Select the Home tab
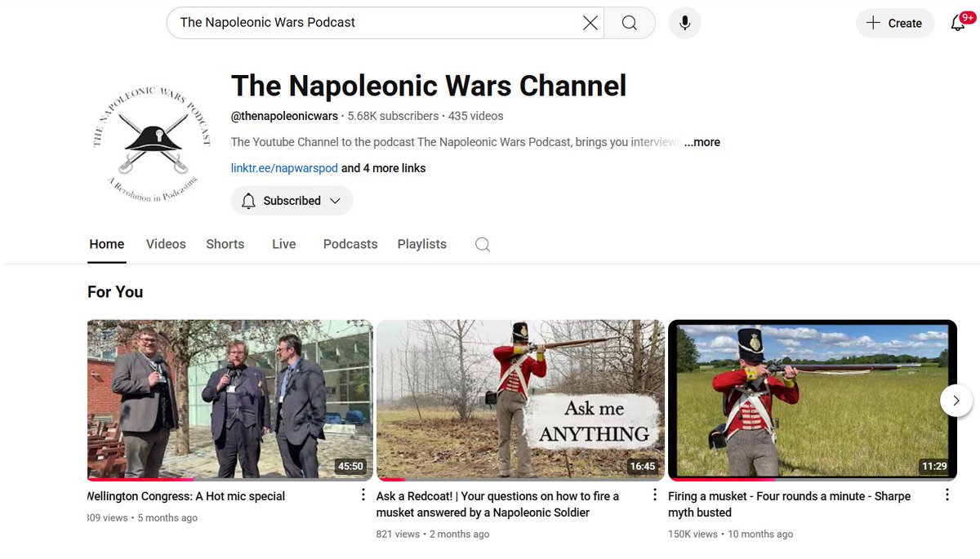 point(107,244)
